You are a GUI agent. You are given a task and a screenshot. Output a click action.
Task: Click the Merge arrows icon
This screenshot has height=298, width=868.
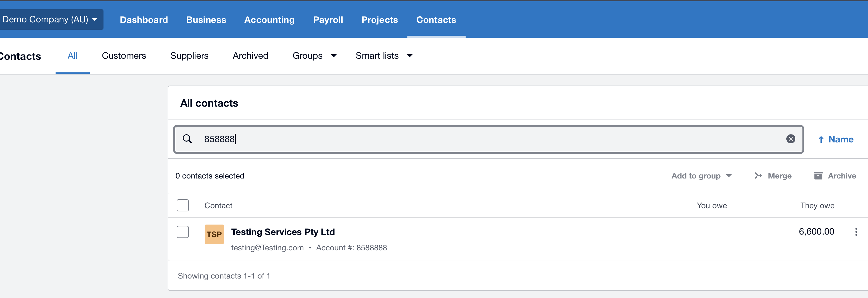758,176
